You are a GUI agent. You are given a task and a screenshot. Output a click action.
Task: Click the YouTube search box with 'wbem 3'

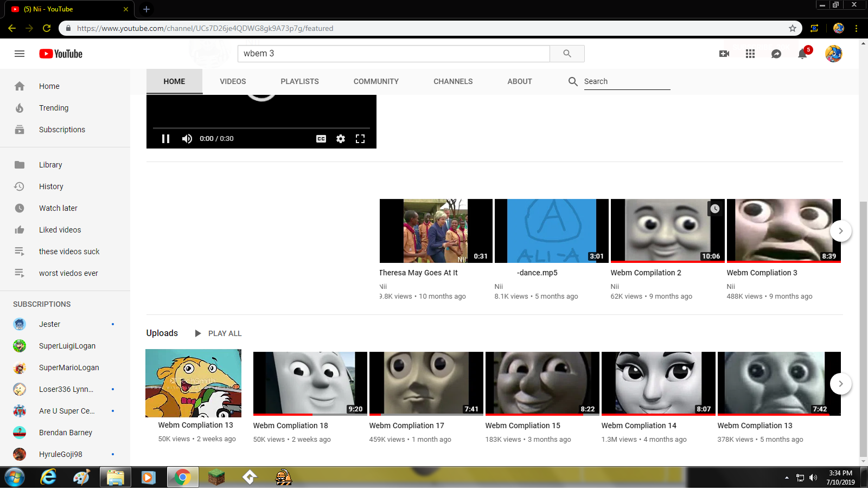click(x=393, y=54)
